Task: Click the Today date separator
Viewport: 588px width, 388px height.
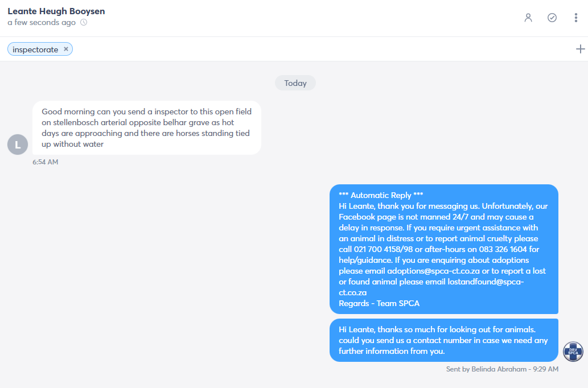Action: pyautogui.click(x=295, y=83)
